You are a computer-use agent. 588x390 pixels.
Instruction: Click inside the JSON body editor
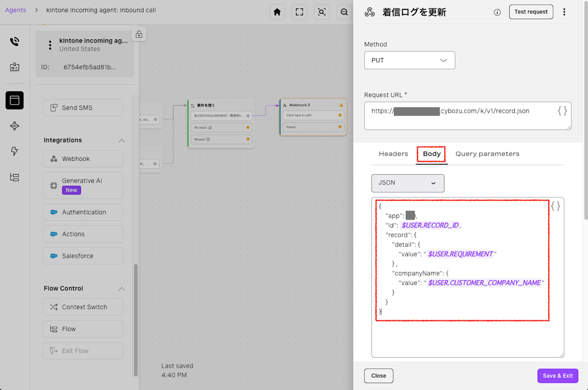[x=468, y=277]
